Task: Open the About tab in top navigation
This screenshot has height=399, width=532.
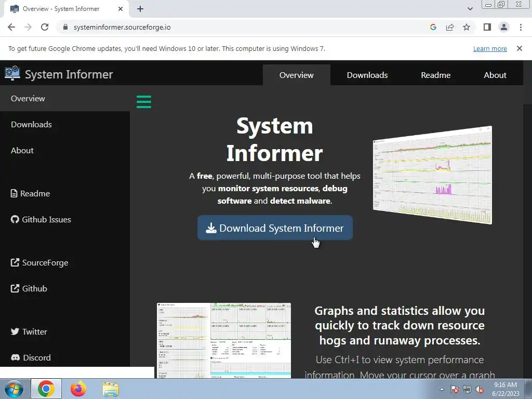Action: pos(495,75)
